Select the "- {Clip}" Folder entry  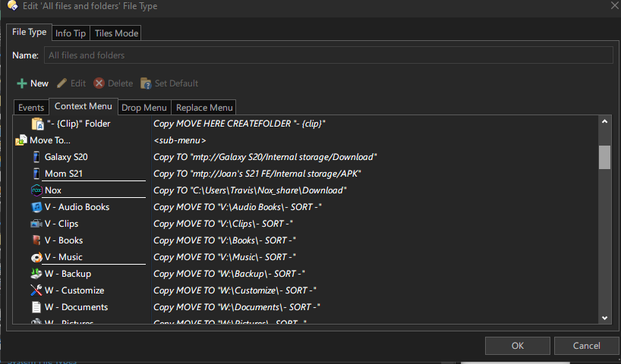(x=78, y=124)
